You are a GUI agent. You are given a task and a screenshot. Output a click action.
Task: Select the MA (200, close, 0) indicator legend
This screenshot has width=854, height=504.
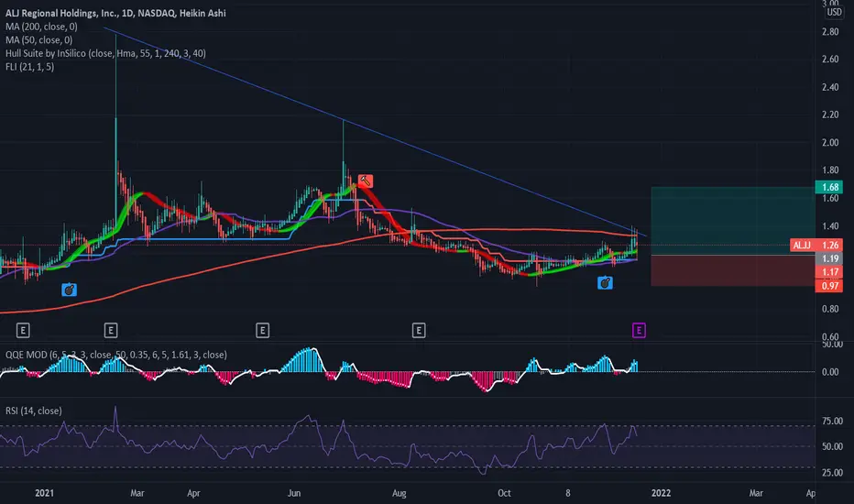point(41,27)
